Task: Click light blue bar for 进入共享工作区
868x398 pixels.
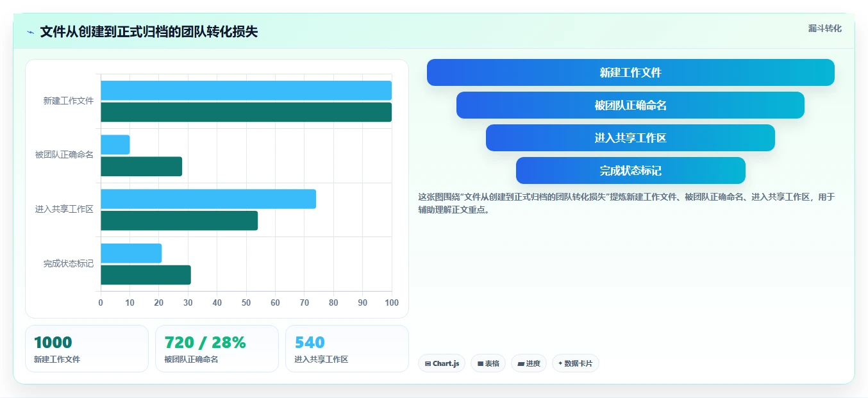Action: [x=208, y=199]
